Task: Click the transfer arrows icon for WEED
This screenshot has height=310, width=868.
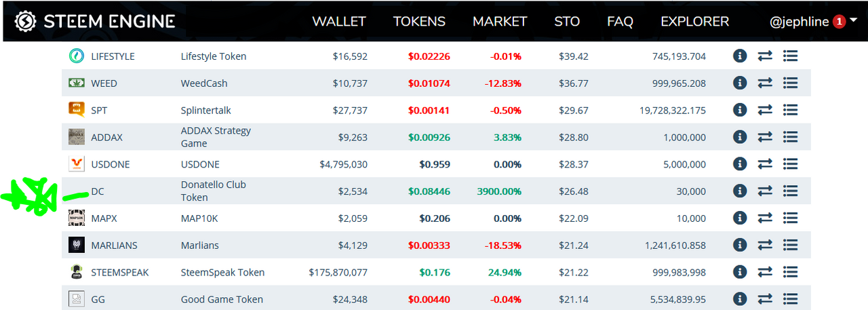Action: coord(765,83)
